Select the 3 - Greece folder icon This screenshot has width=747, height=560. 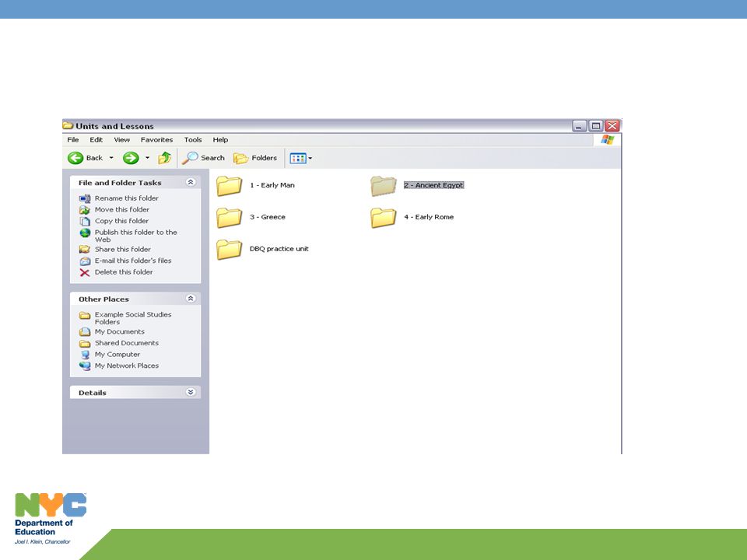pos(229,218)
